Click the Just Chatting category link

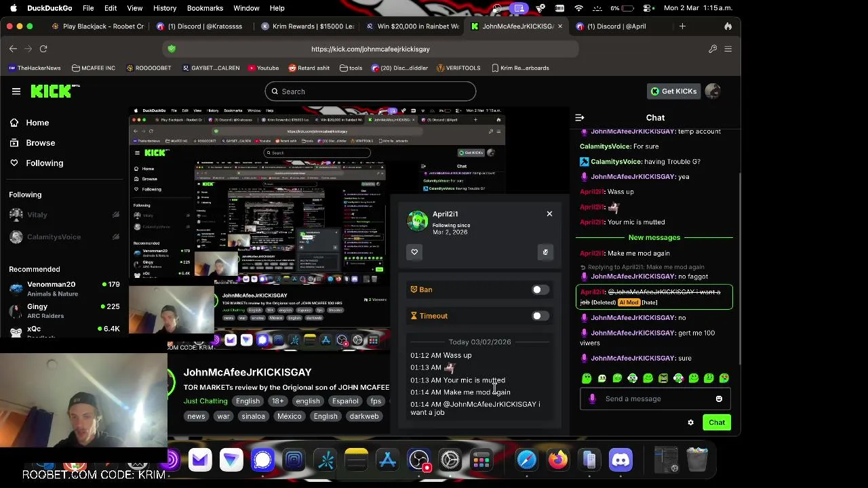(x=205, y=401)
